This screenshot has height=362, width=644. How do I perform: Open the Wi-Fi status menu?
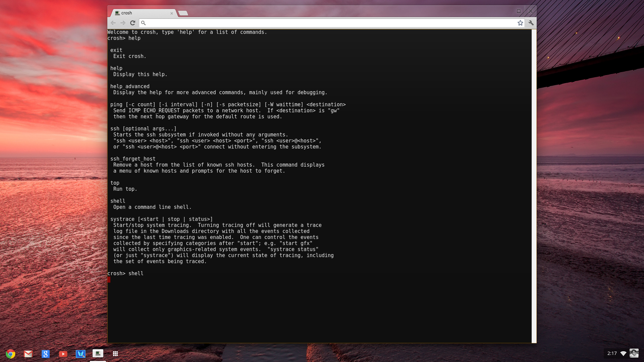point(623,353)
